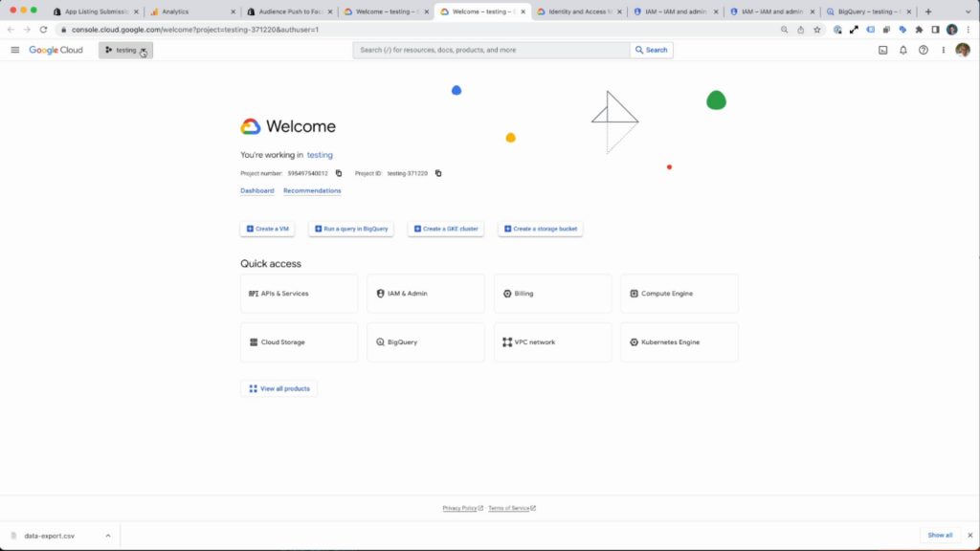
Task: Open the Chrome extensions puzzle icon
Action: 919,30
